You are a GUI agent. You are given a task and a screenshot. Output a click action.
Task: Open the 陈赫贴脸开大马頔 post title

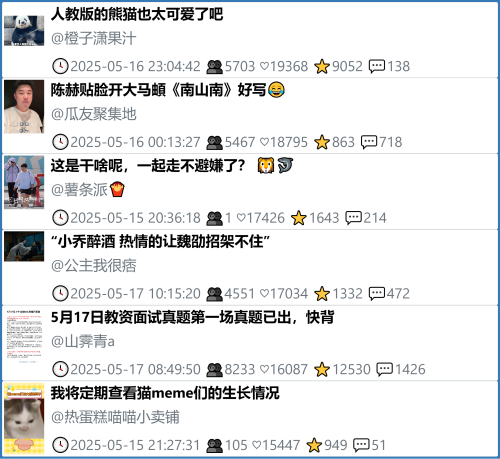point(168,90)
